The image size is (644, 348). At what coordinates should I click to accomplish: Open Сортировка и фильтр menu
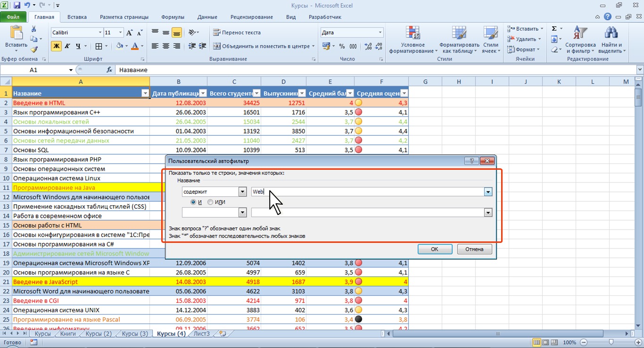click(x=580, y=40)
